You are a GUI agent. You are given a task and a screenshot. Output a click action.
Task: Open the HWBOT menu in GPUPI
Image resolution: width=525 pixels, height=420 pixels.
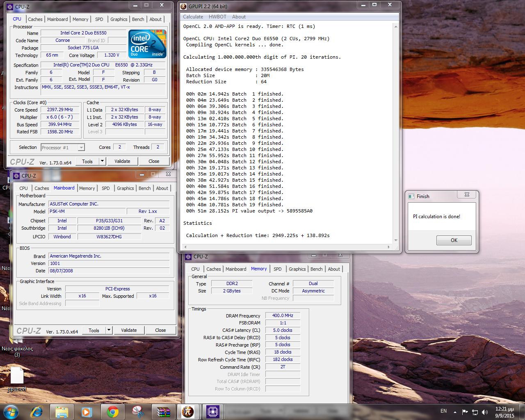pyautogui.click(x=217, y=17)
